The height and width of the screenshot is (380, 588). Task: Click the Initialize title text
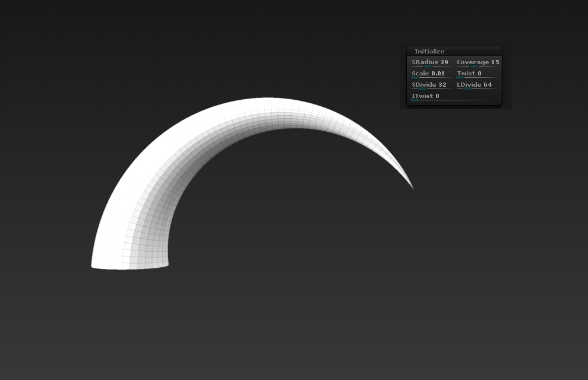[429, 51]
